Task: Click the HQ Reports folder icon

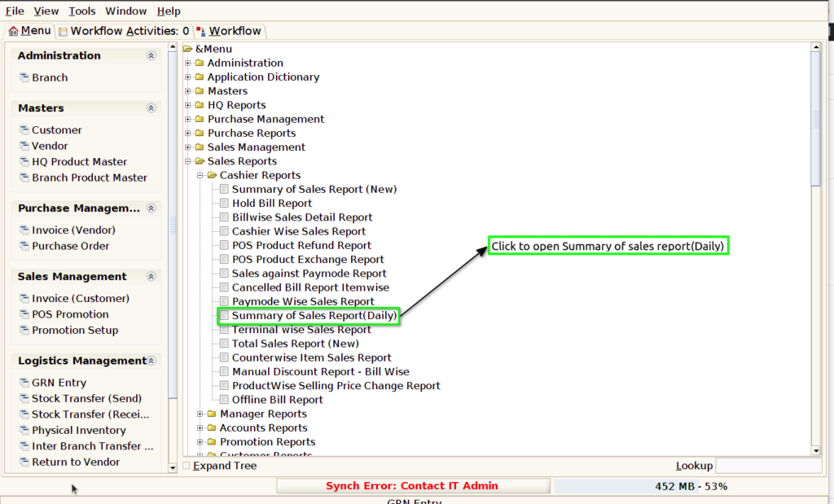Action: 200,105
